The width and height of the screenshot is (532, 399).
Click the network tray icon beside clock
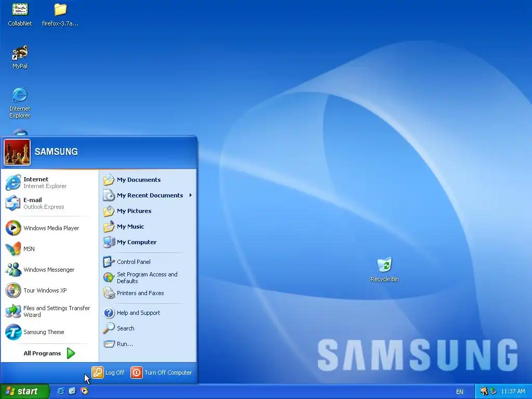pos(493,391)
